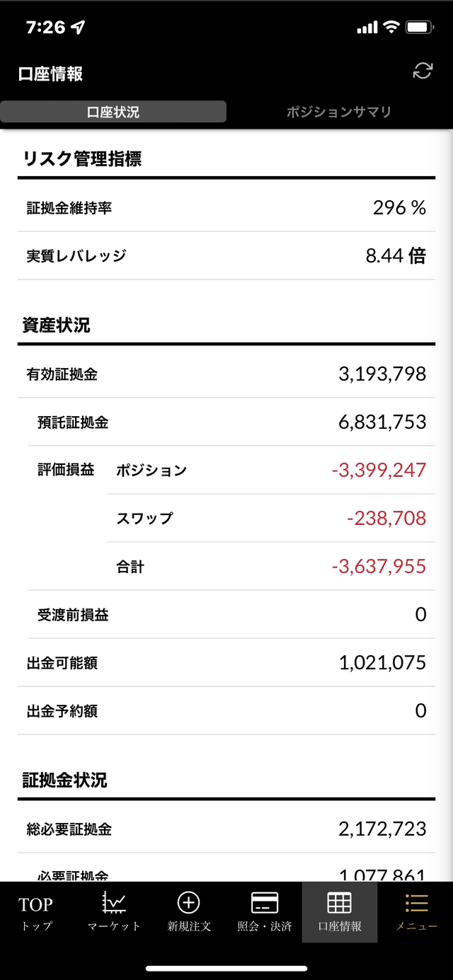The image size is (453, 980).
Task: Tap the 総必要証拠金 2,172,723 row
Action: [226, 829]
